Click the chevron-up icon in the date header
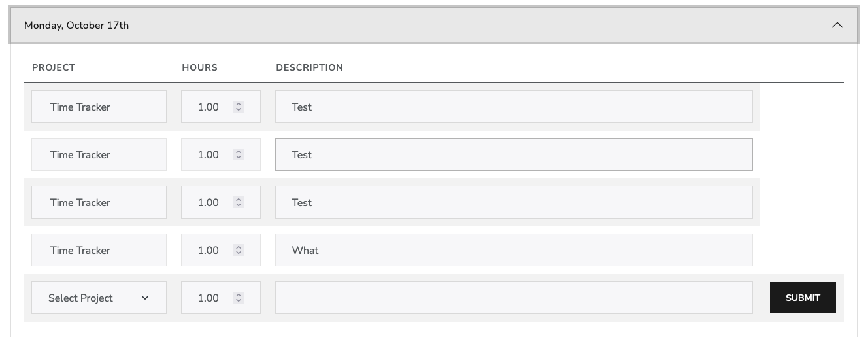This screenshot has height=337, width=868. 837,26
